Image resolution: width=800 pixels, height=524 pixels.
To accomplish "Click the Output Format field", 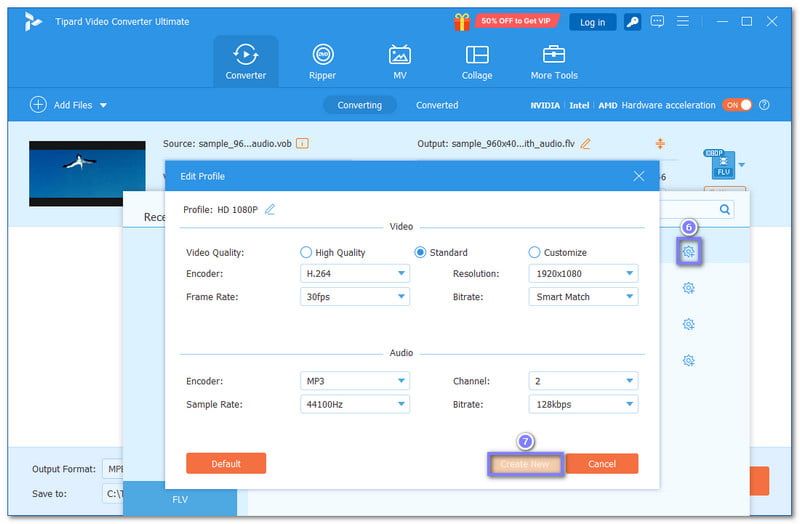I will tap(113, 468).
